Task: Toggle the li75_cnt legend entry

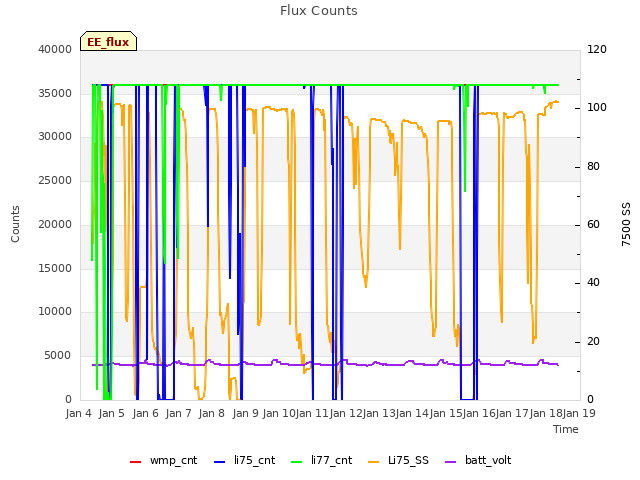Action: pyautogui.click(x=244, y=460)
